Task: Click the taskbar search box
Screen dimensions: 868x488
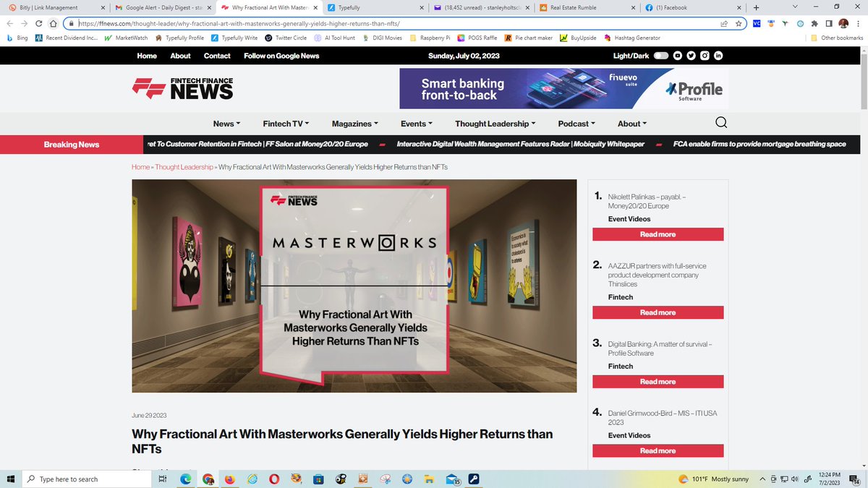Action: (x=87, y=479)
